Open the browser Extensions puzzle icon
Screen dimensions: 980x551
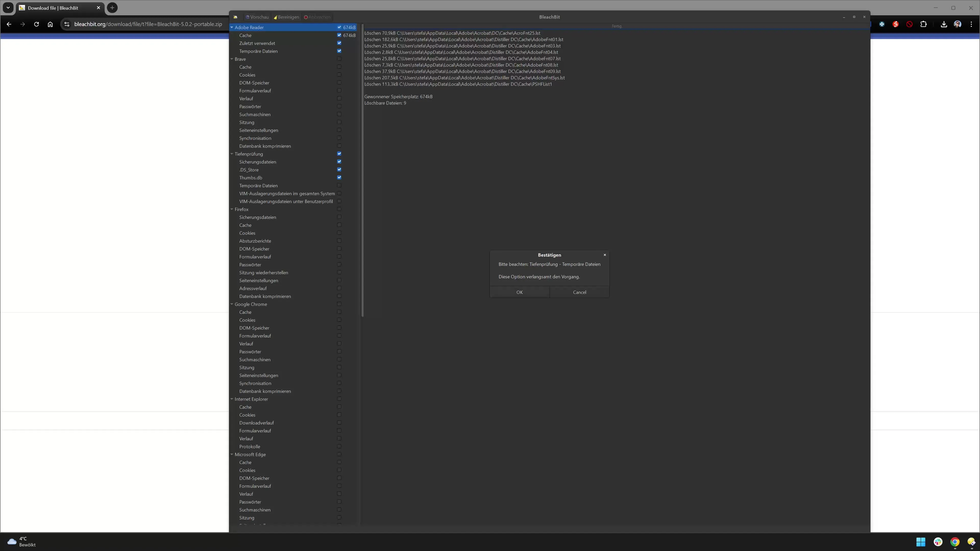tap(924, 24)
